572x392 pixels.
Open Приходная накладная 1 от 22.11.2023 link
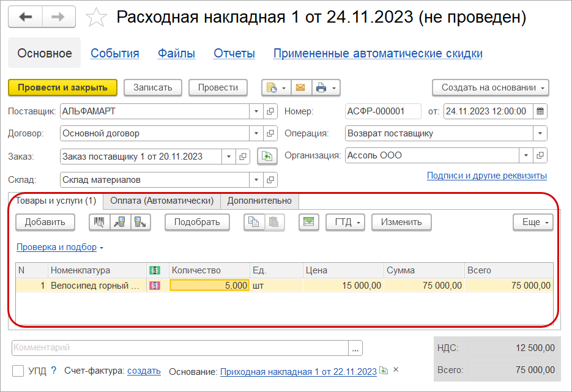point(298,371)
